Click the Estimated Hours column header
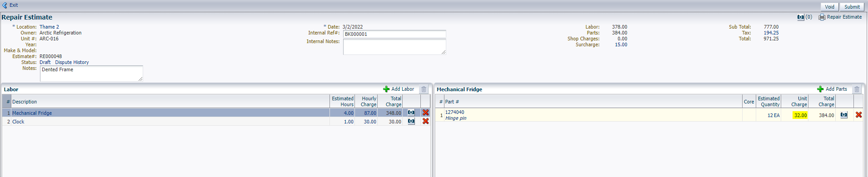 pyautogui.click(x=343, y=101)
